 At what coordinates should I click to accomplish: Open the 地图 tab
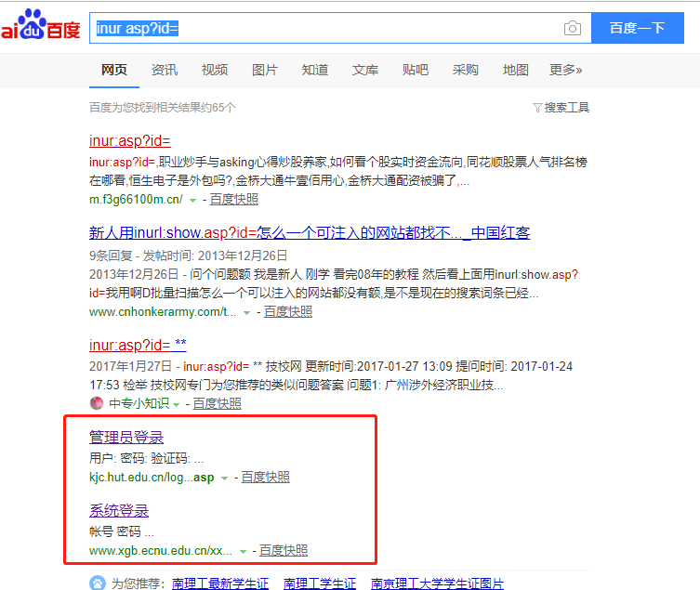(x=516, y=70)
